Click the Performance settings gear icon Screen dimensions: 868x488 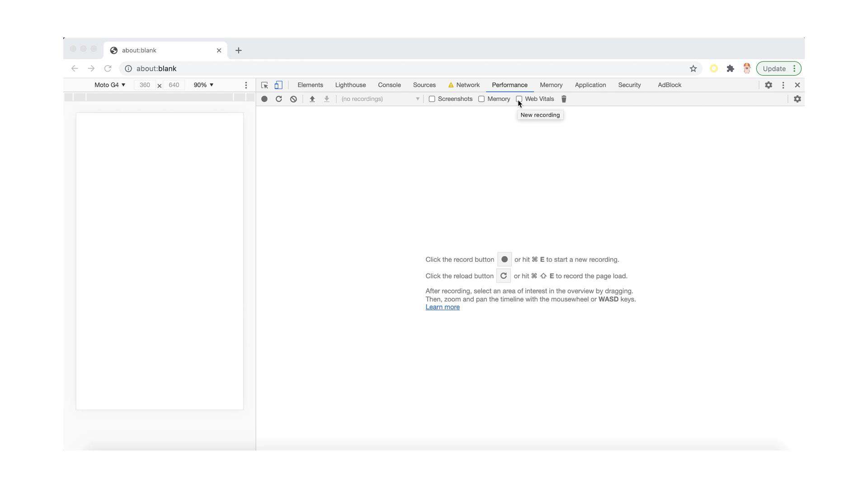click(x=797, y=99)
